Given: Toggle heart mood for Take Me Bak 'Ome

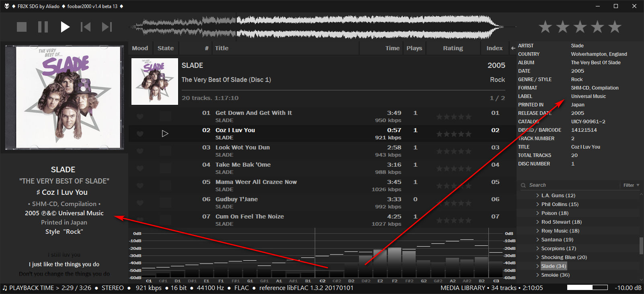Looking at the screenshot, I should [140, 168].
